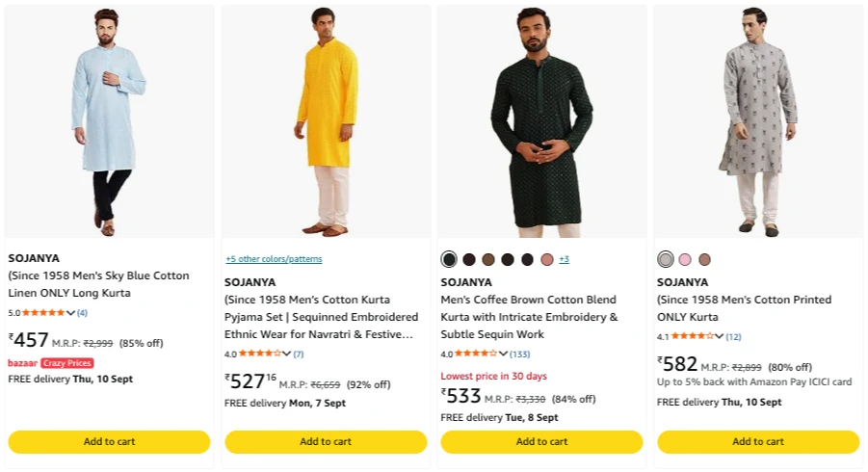
Task: Open rating chevron beside 133 reviews
Action: (x=503, y=354)
